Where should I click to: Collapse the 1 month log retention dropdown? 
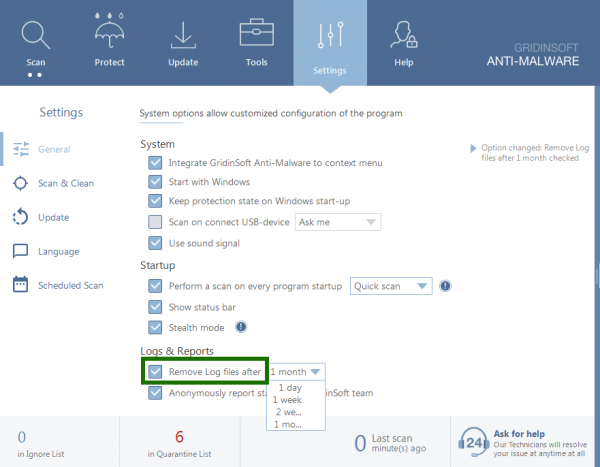click(296, 372)
